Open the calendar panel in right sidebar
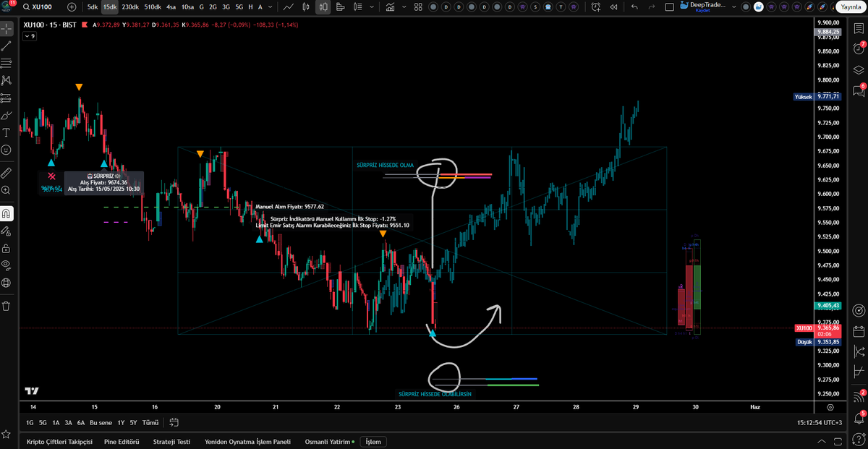 pos(859,332)
